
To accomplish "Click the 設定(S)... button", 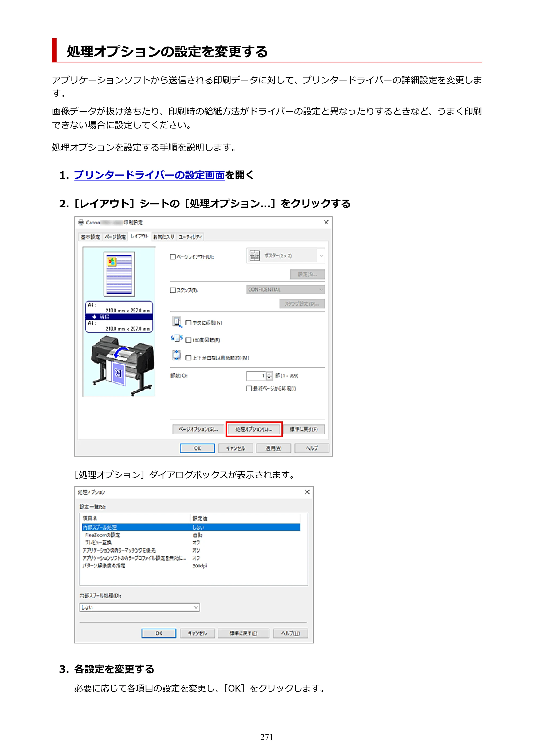I will [307, 274].
